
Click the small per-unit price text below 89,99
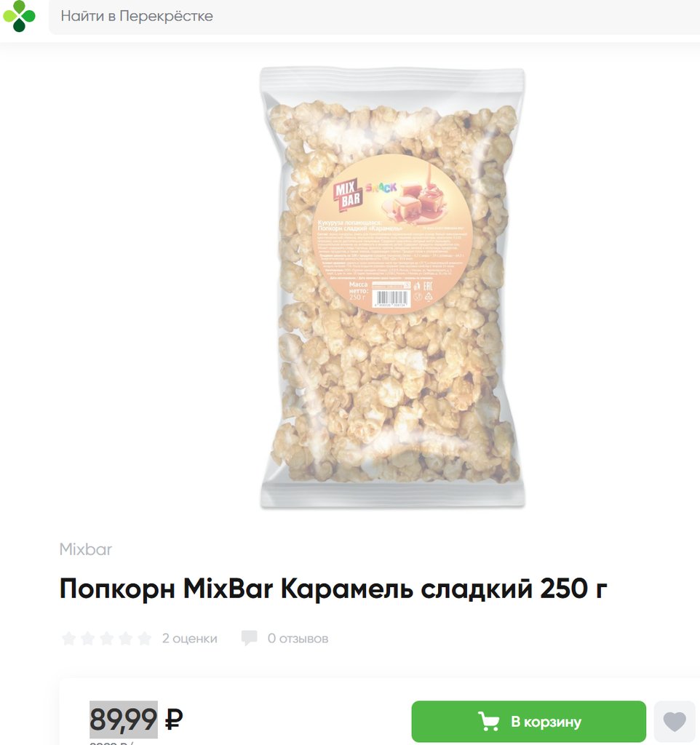(112, 743)
